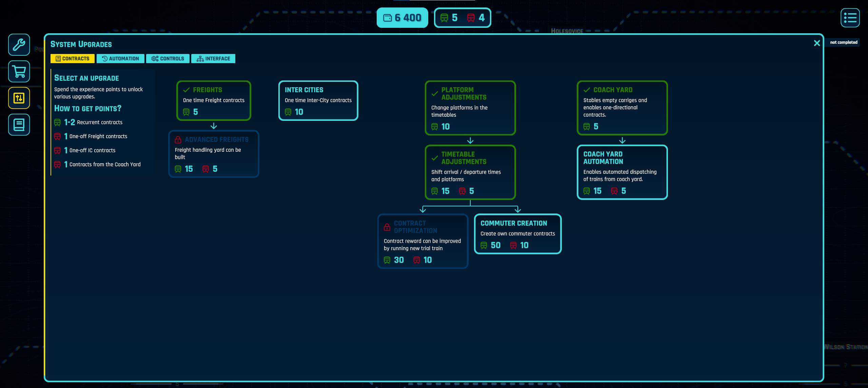Click red train icon beside One-off IC contracts
The width and height of the screenshot is (868, 388).
[57, 150]
